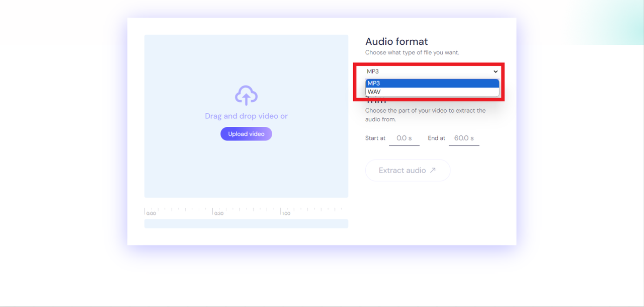Choose WAV from the format list
Viewport: 644px width, 307px height.
[x=432, y=92]
